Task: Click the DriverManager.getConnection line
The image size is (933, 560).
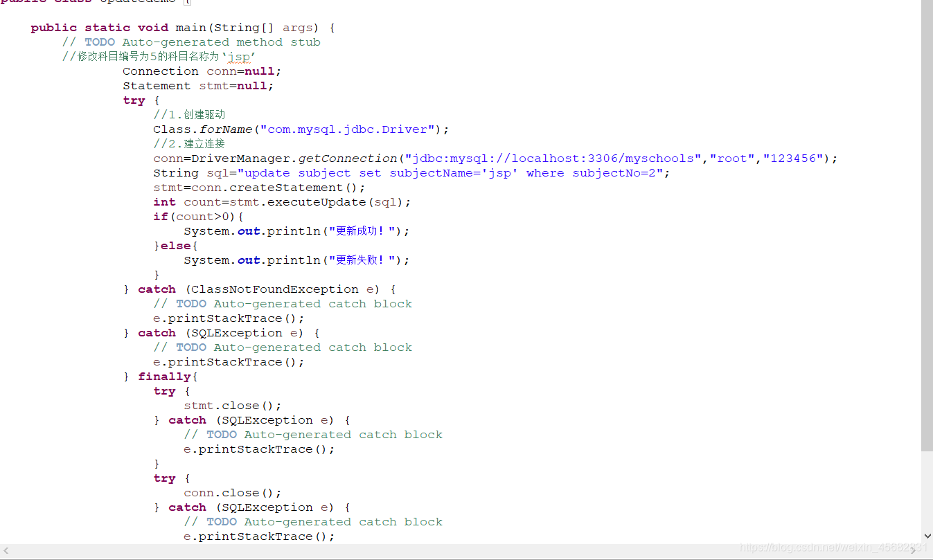Action: [x=495, y=159]
